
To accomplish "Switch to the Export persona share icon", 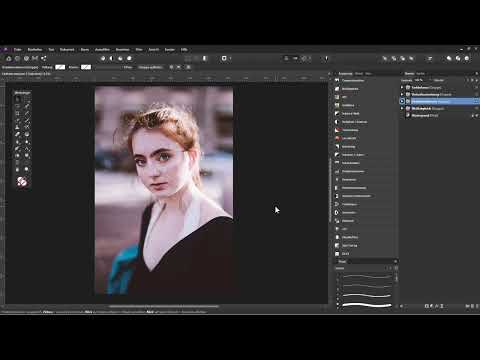I will (44, 58).
